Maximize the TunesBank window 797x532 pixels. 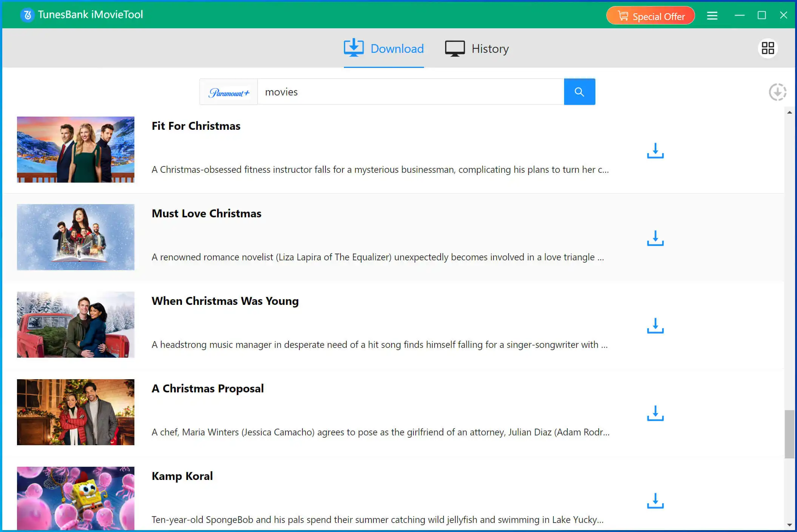click(762, 15)
